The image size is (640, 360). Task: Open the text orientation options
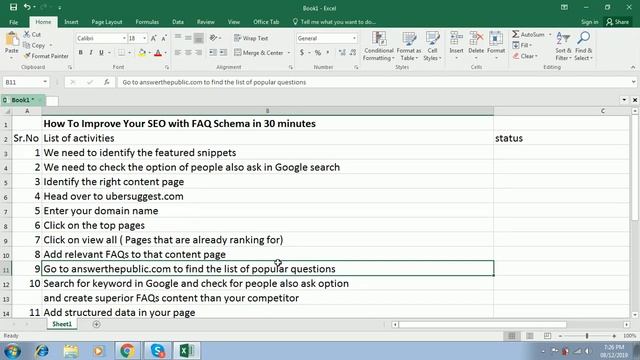click(x=215, y=38)
